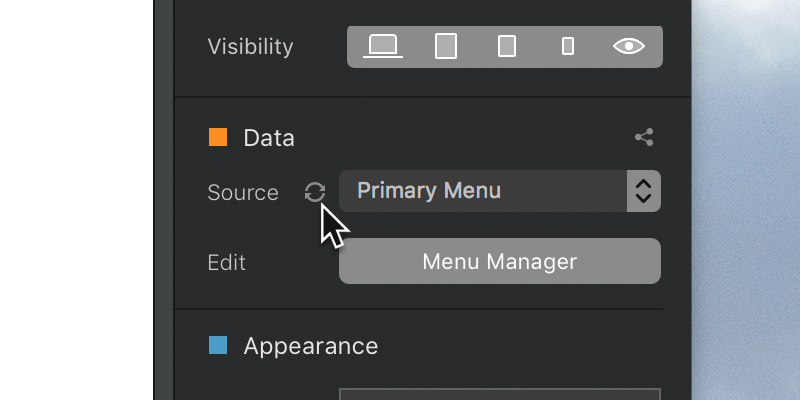Click the field below Appearance heading

coord(499,394)
